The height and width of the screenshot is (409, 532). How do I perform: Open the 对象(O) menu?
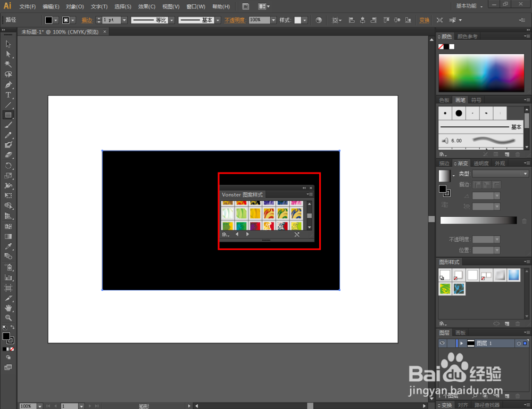74,6
